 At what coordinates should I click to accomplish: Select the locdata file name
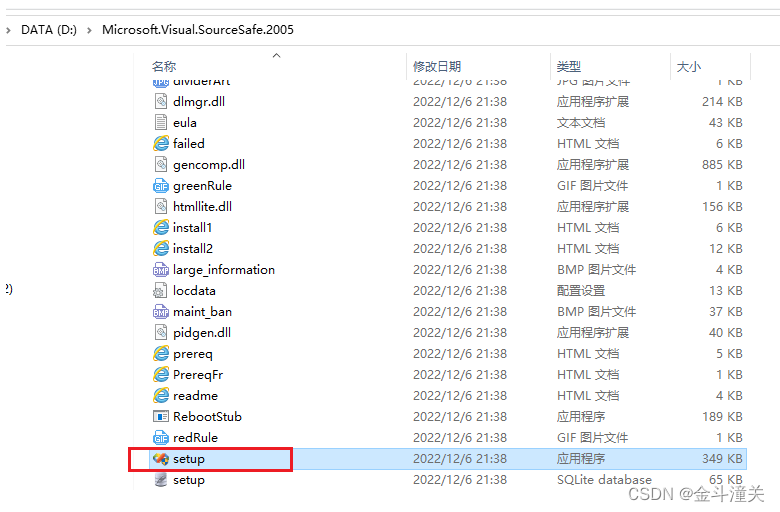[194, 291]
